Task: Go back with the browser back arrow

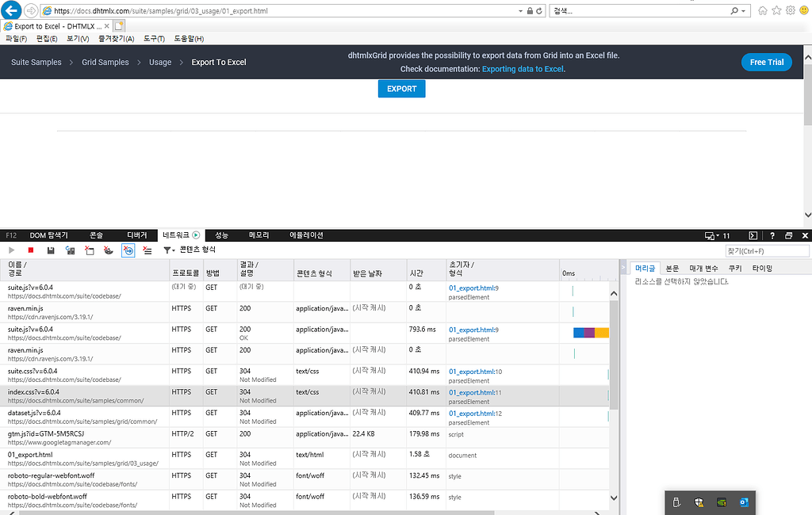Action: (11, 10)
